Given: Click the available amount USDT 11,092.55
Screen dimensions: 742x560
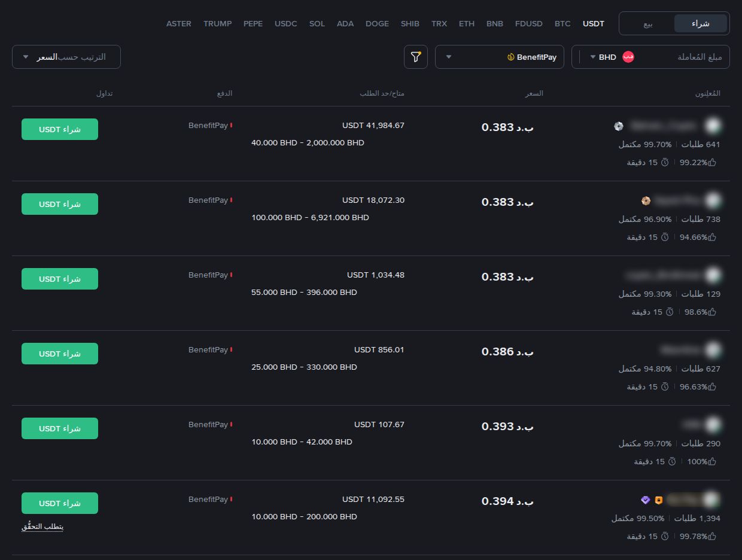Looking at the screenshot, I should click(373, 499).
